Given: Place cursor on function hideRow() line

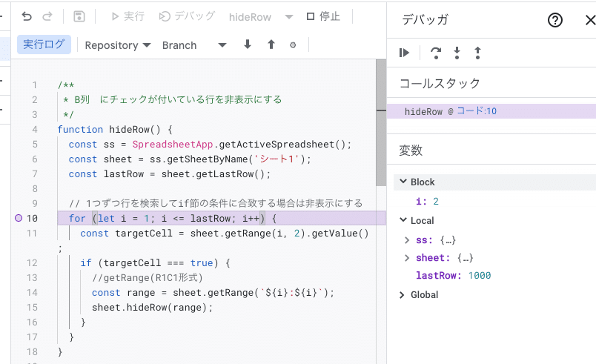Looking at the screenshot, I should click(x=115, y=129).
